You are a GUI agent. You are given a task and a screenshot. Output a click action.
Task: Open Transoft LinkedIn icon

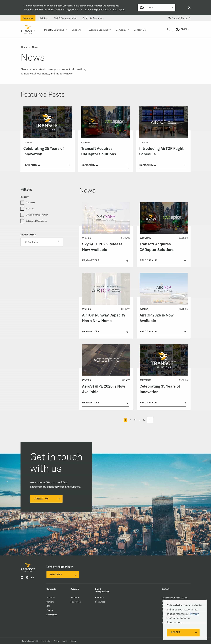(22, 577)
